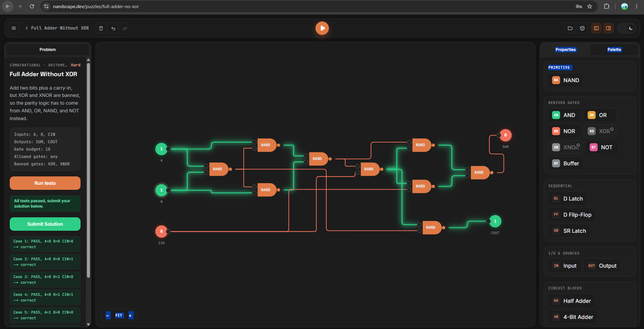Screen dimensions: 644x329
Task: Open the browser extensions menu
Action: (606, 6)
